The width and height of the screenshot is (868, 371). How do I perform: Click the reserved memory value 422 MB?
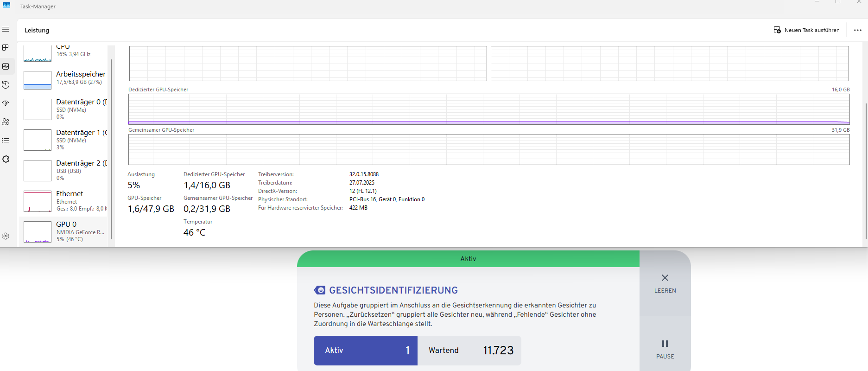pos(358,208)
